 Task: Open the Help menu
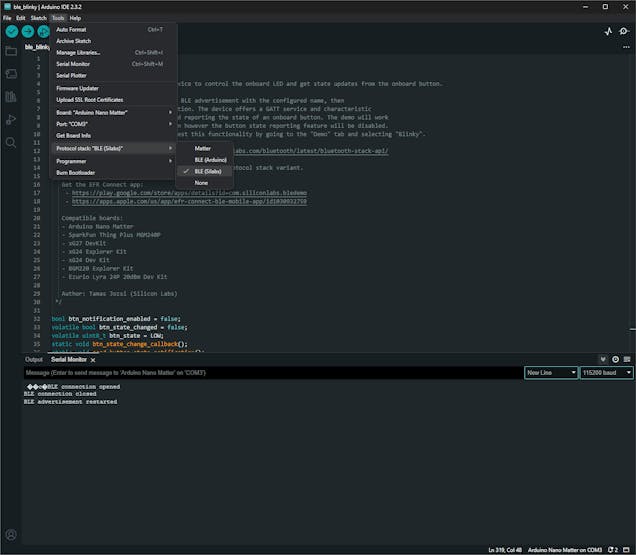tap(75, 18)
